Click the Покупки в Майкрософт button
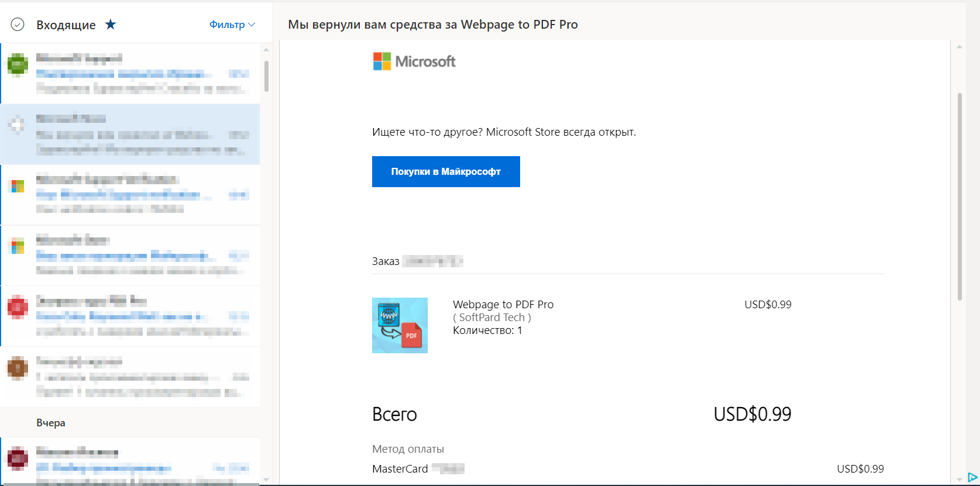The height and width of the screenshot is (486, 980). (446, 171)
